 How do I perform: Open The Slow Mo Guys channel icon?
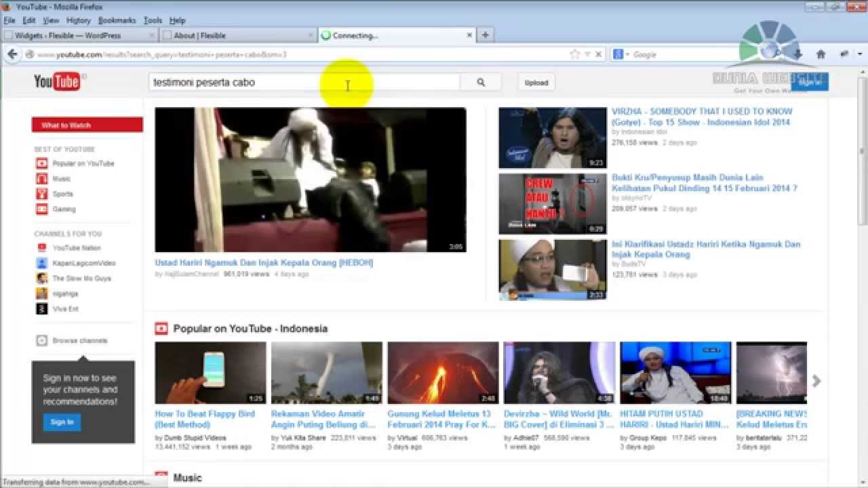pyautogui.click(x=41, y=279)
